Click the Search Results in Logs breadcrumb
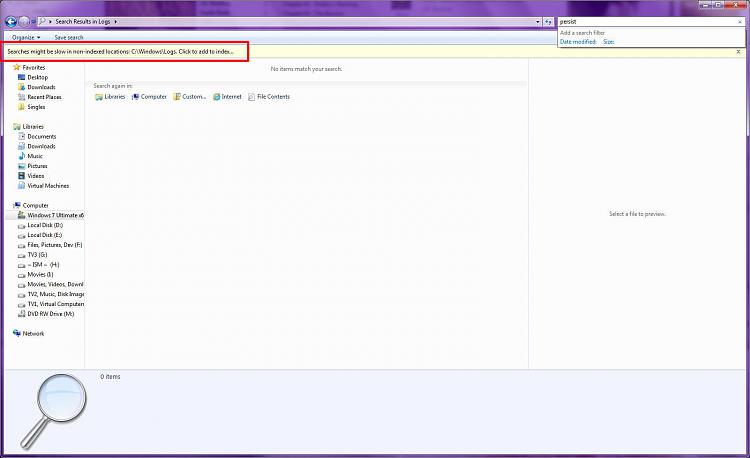Screen dimensions: 750x458 click(83, 22)
